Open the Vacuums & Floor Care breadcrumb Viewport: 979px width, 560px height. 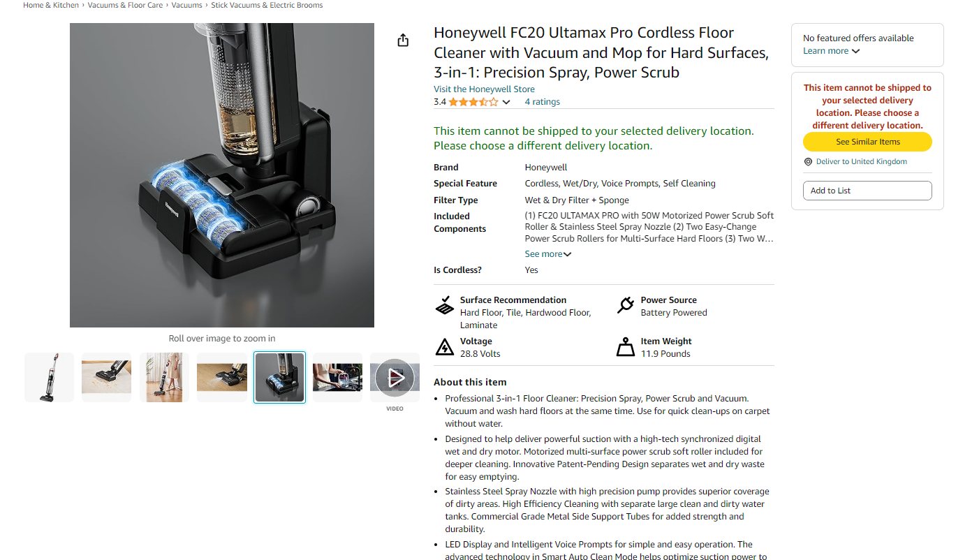pyautogui.click(x=125, y=5)
